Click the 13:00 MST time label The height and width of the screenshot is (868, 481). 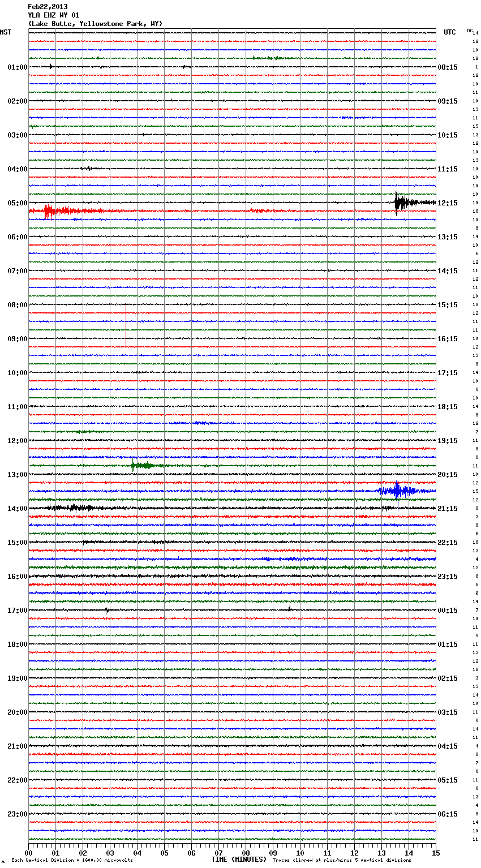(18, 475)
